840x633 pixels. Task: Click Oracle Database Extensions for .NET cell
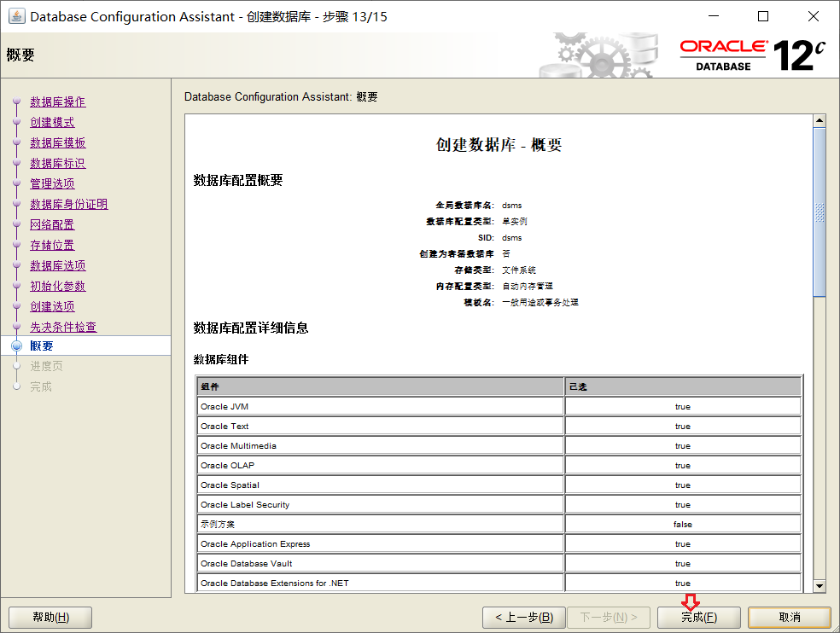point(381,583)
